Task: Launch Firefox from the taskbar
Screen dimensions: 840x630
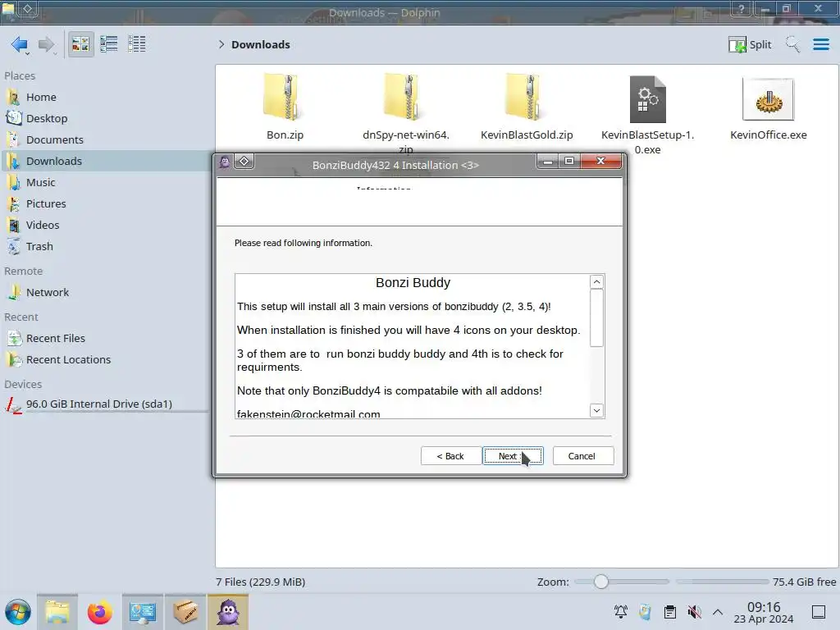Action: [99, 612]
